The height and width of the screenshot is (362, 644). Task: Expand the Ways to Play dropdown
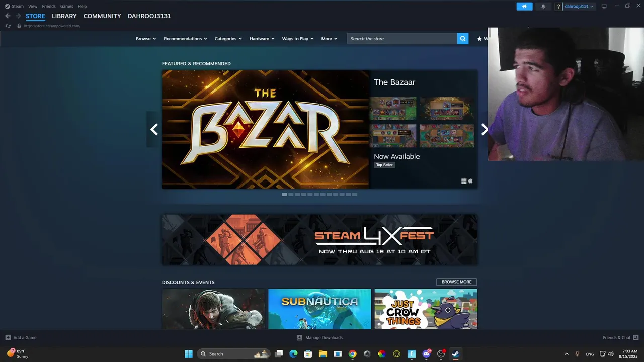(298, 39)
